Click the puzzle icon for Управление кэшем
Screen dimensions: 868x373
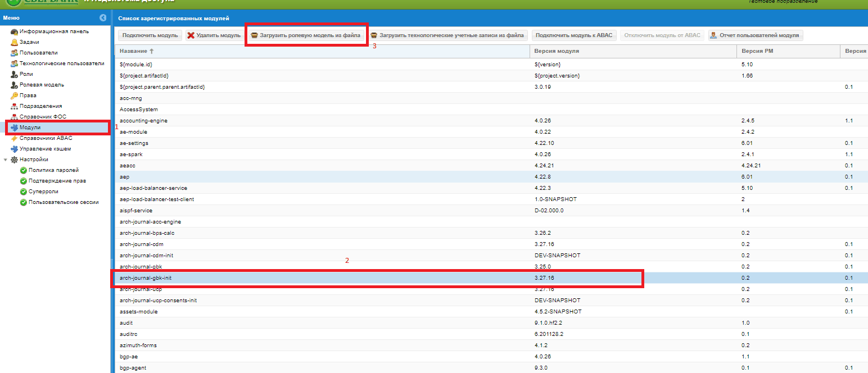point(15,149)
